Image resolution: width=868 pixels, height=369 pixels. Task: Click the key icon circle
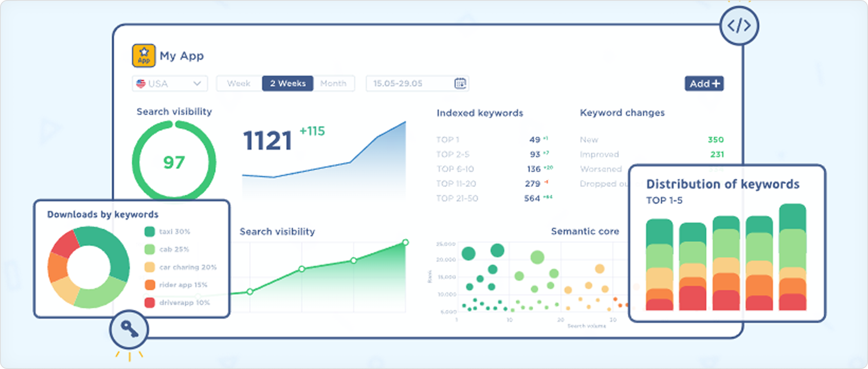(x=129, y=329)
